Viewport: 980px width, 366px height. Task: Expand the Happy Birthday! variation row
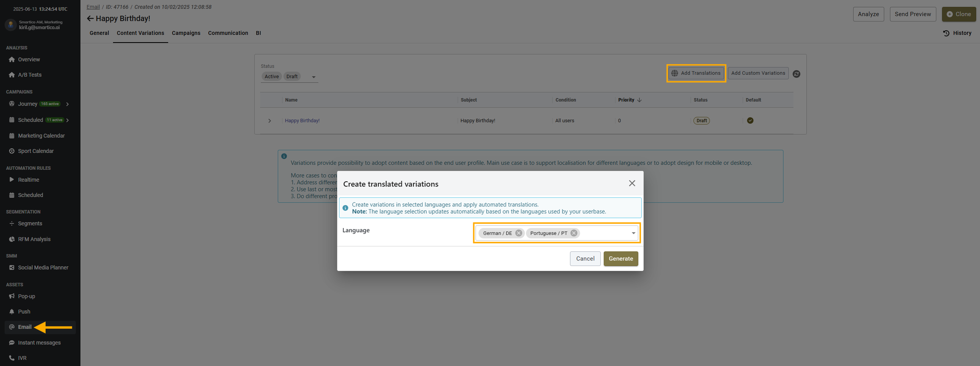pyautogui.click(x=270, y=121)
